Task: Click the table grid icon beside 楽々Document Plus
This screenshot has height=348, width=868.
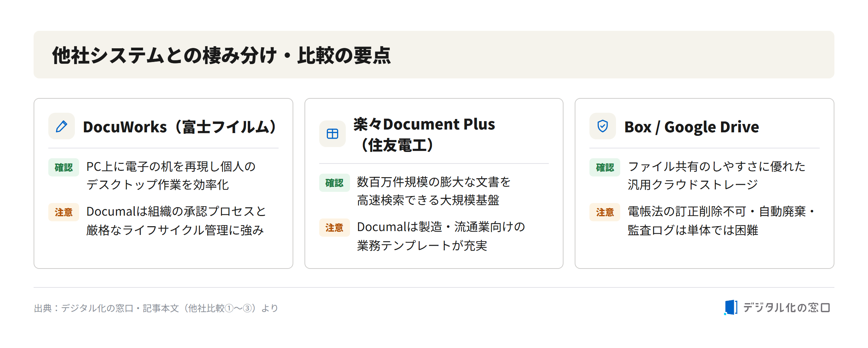Action: click(332, 134)
